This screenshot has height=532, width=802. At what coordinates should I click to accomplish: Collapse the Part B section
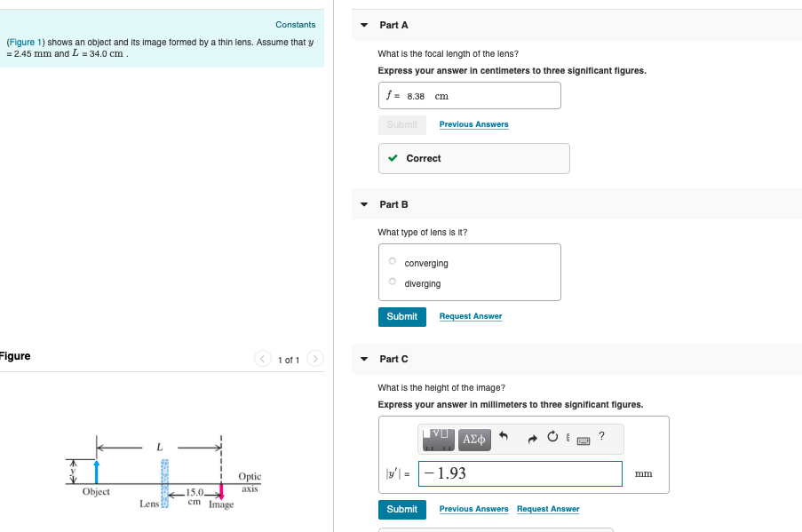click(363, 204)
